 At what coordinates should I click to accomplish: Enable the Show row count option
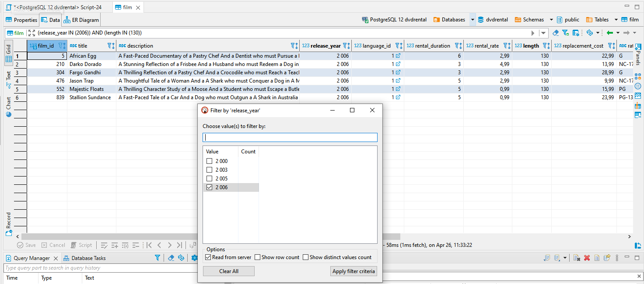pyautogui.click(x=258, y=257)
